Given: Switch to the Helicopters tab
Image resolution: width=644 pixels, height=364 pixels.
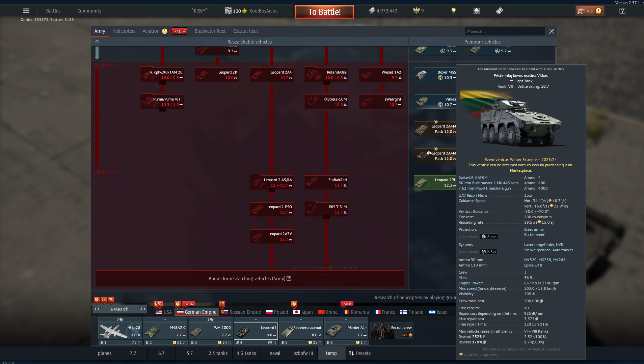Looking at the screenshot, I should tap(124, 31).
